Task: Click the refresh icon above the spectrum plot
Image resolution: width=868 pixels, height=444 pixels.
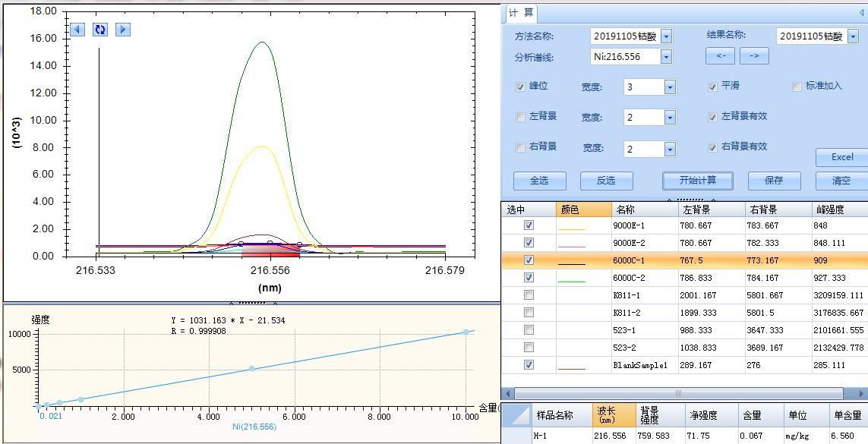Action: (100, 30)
